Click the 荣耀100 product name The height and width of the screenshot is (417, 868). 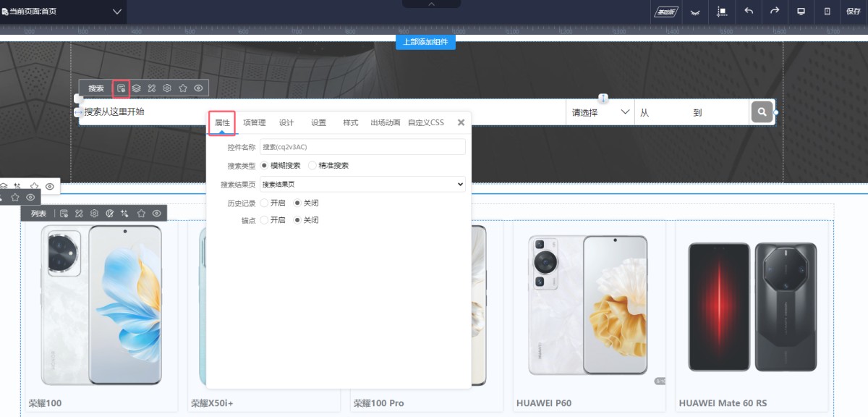click(46, 403)
